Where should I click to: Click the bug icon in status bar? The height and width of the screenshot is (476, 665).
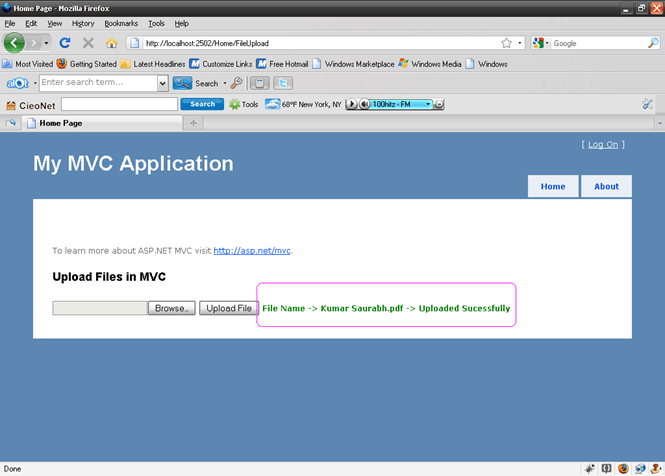(590, 468)
